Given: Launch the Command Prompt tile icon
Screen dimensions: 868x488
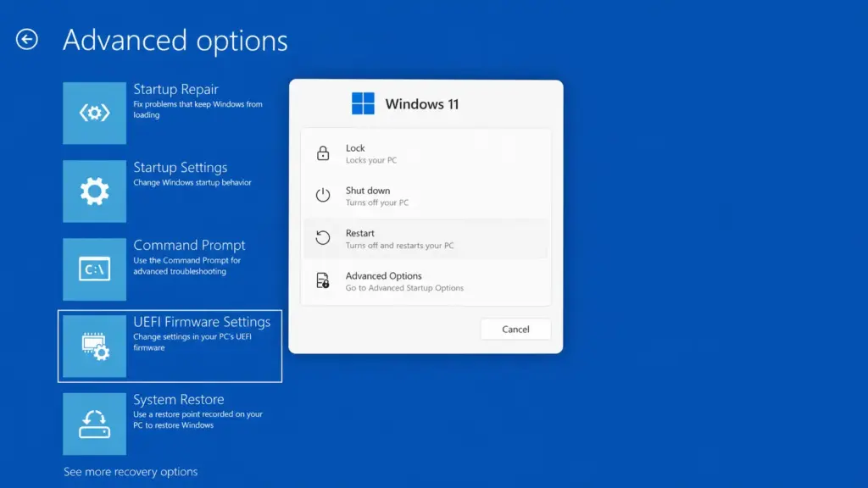Looking at the screenshot, I should [95, 269].
